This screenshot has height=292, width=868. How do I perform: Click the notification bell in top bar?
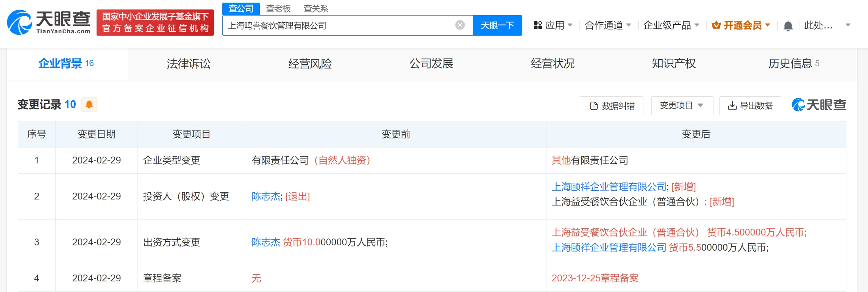(788, 26)
